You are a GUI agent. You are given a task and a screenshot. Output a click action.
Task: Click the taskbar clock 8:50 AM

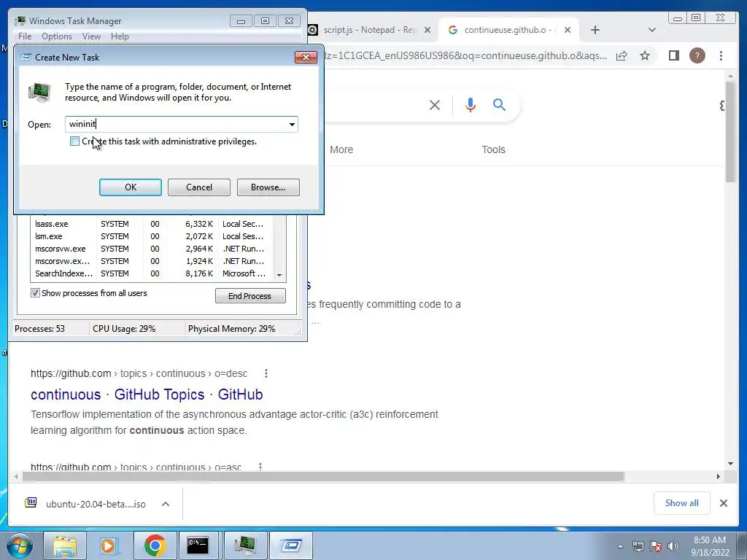pos(710,540)
